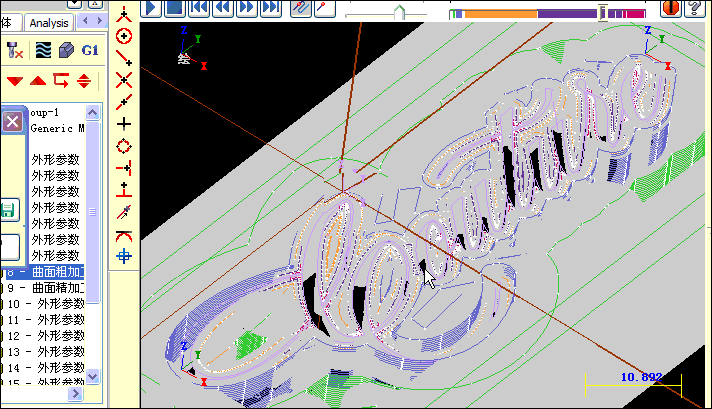Select operation '8 - 曲面粗加工'
The height and width of the screenshot is (409, 712).
[x=45, y=272]
